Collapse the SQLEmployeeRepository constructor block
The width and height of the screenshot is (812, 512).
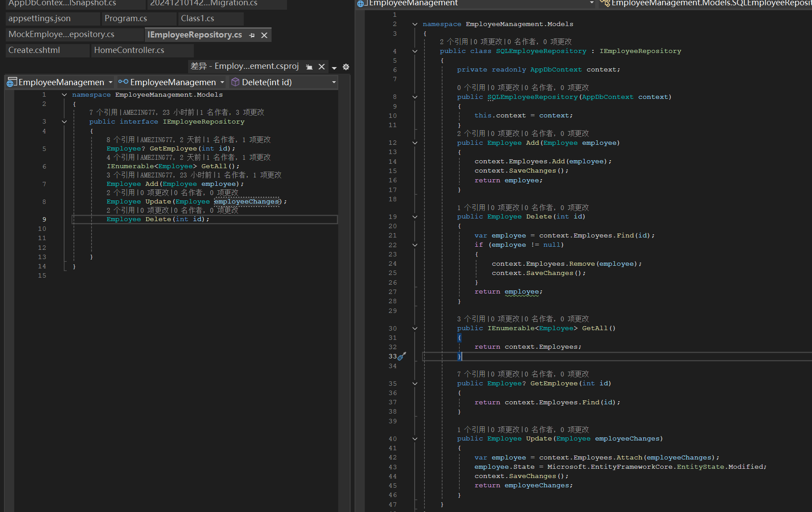(x=415, y=97)
